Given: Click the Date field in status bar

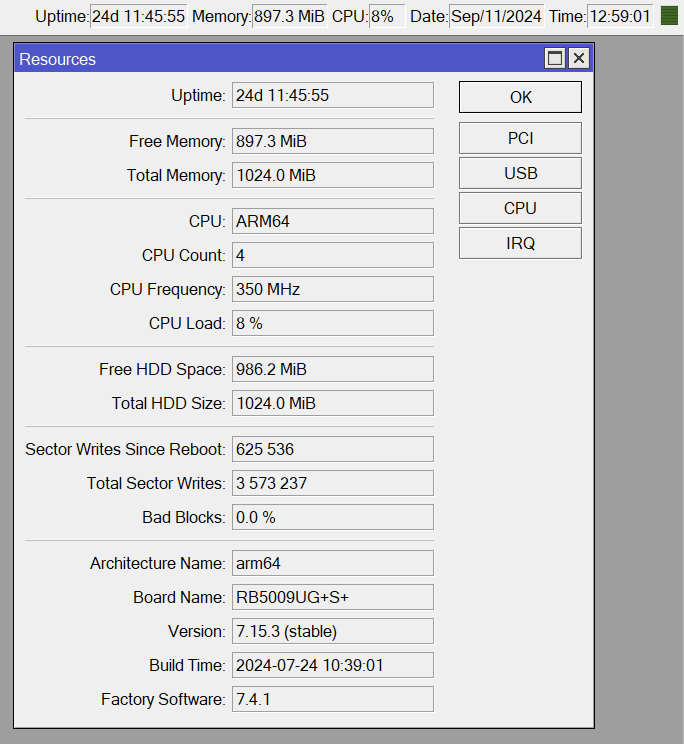Looking at the screenshot, I should pyautogui.click(x=496, y=16).
